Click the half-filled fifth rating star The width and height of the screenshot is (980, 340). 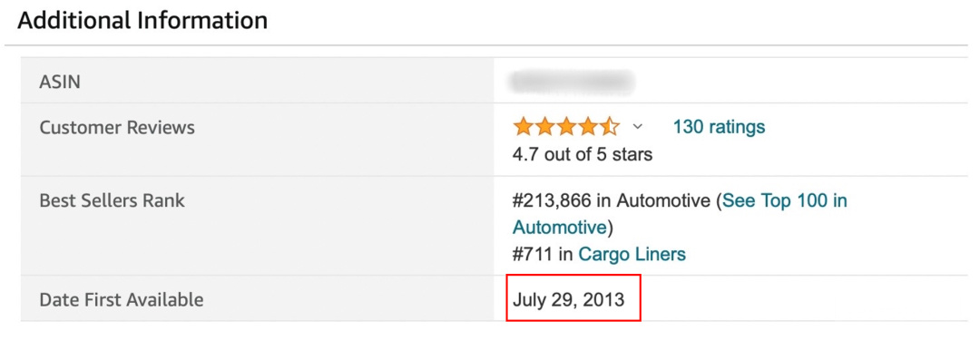click(609, 128)
